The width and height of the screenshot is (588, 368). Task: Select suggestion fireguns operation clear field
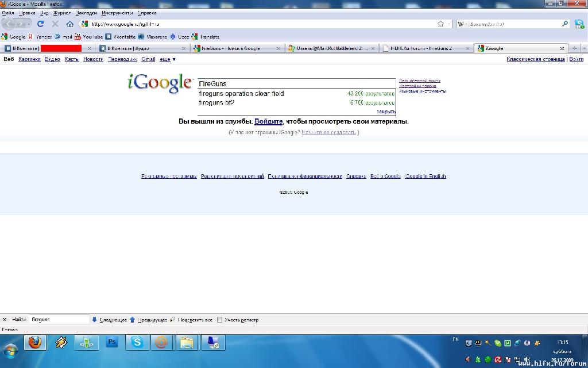(297, 94)
